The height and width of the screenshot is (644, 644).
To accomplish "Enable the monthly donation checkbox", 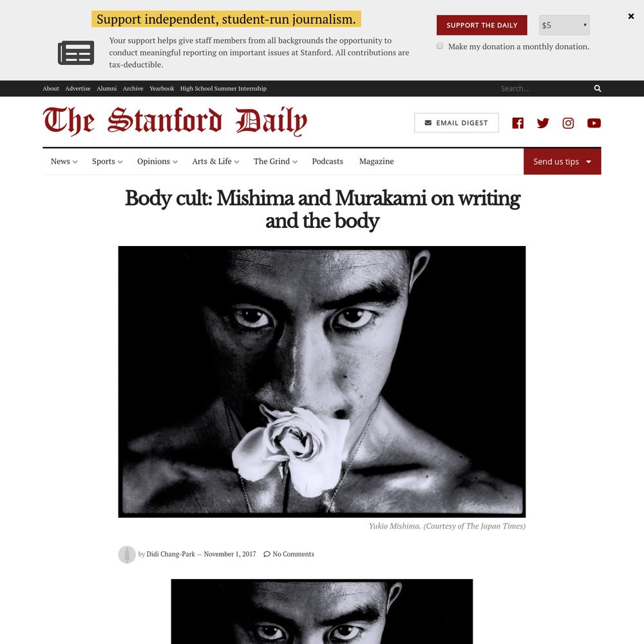I will point(439,46).
